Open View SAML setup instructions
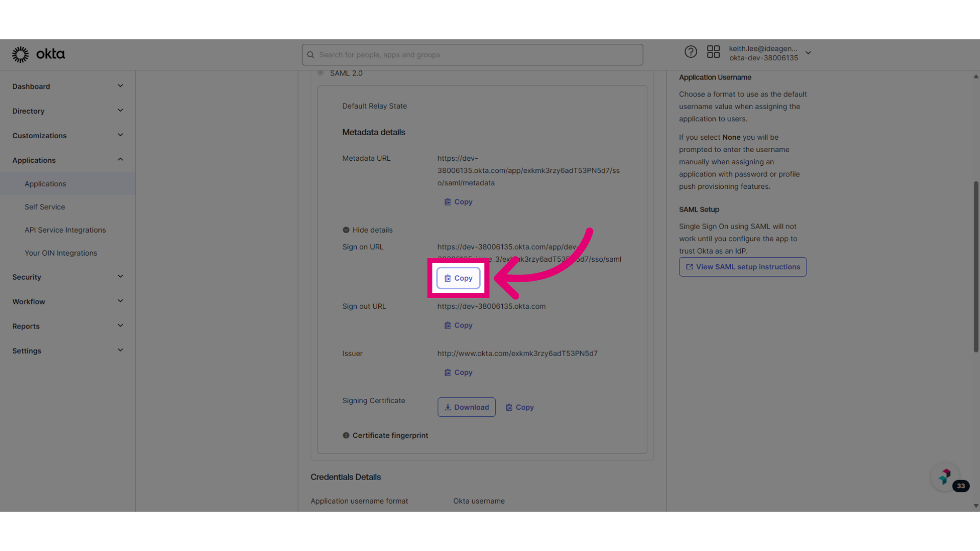This screenshot has height=551, width=980. click(x=743, y=266)
